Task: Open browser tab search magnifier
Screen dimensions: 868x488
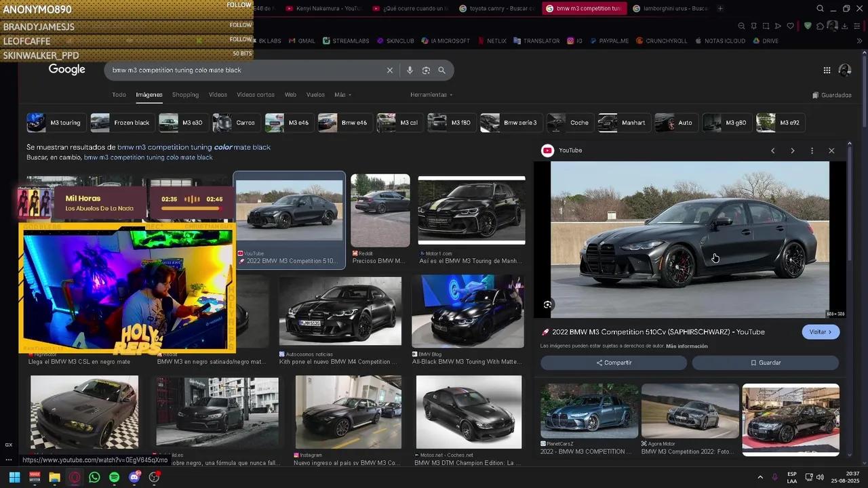Action: click(820, 8)
